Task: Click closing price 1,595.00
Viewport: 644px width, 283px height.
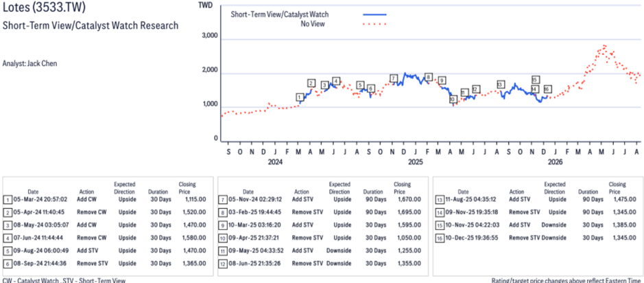Action: pos(409,225)
